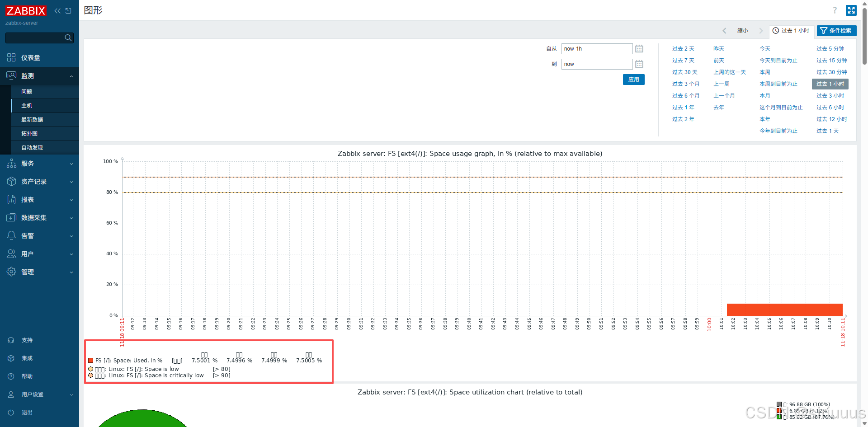Click the Zabbix logo
868x427 pixels.
coord(26,11)
